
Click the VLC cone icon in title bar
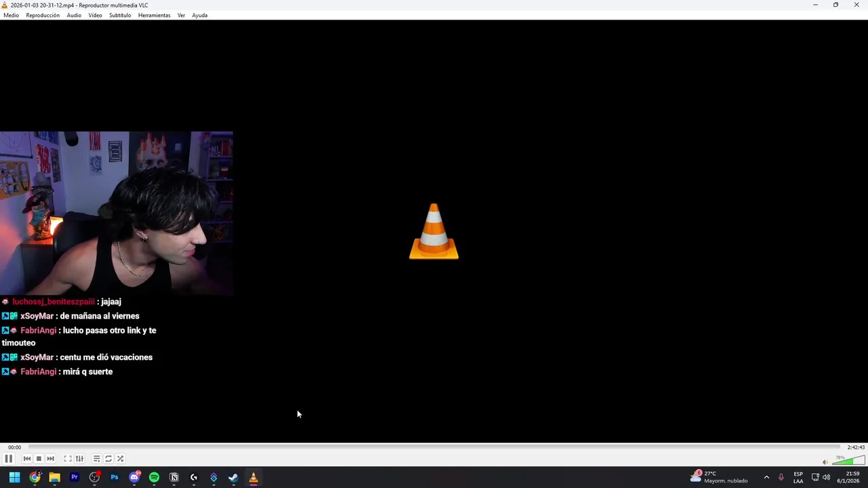click(5, 5)
